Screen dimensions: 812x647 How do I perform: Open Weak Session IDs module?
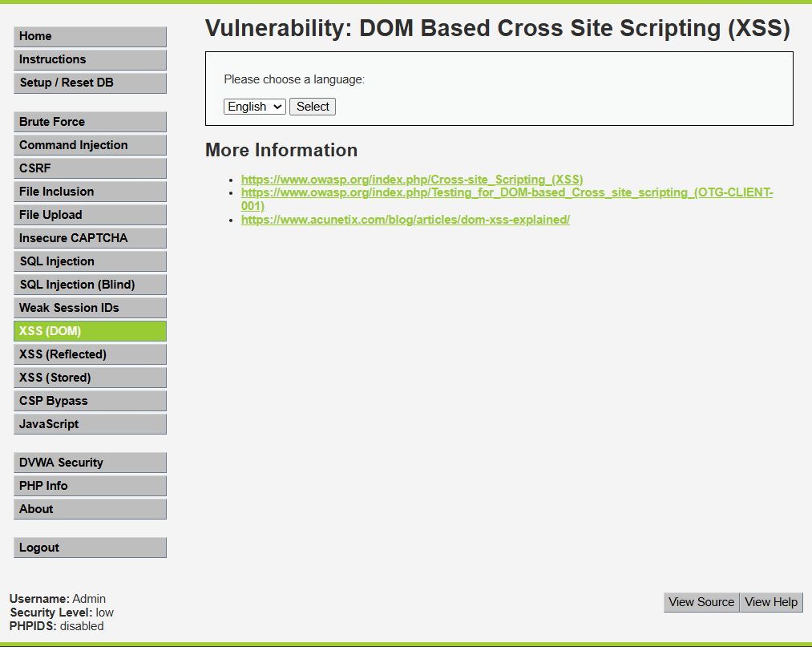[x=90, y=308]
